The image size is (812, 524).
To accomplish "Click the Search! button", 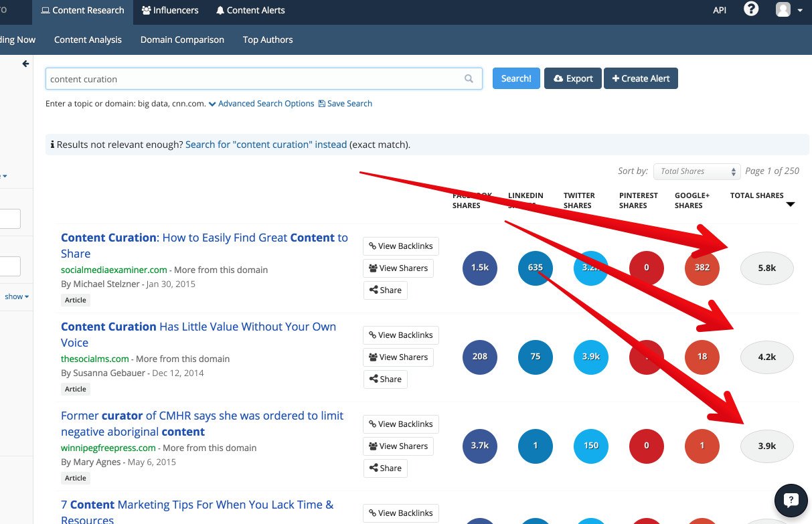I will [516, 78].
